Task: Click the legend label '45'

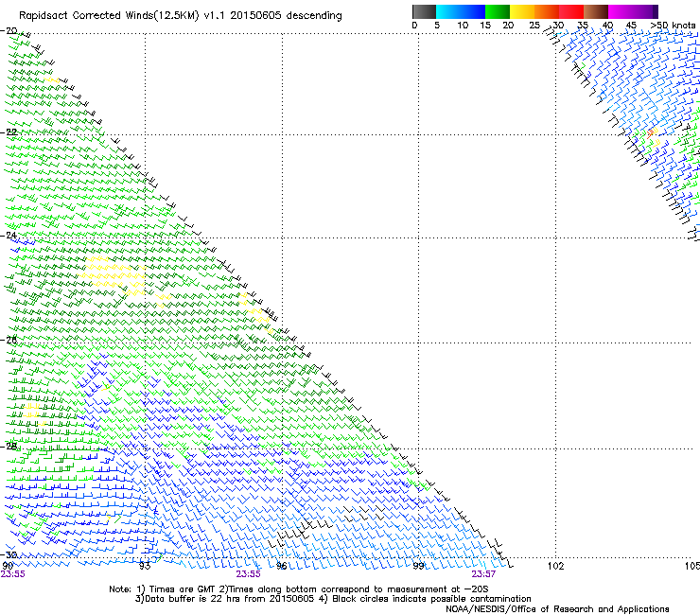Action: [631, 26]
